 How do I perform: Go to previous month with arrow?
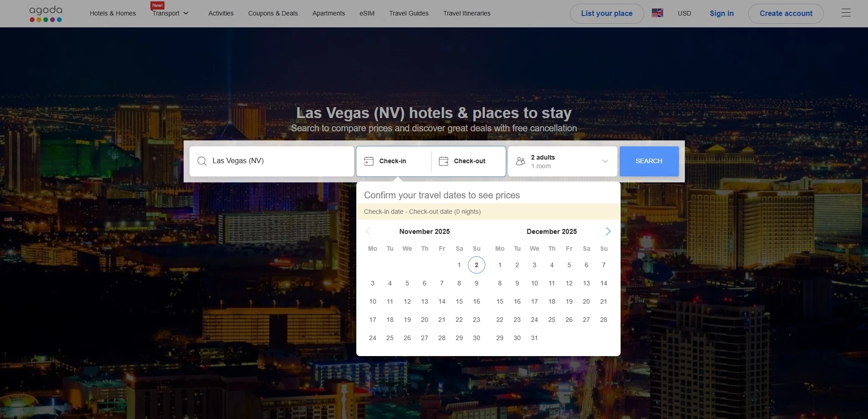(x=368, y=231)
